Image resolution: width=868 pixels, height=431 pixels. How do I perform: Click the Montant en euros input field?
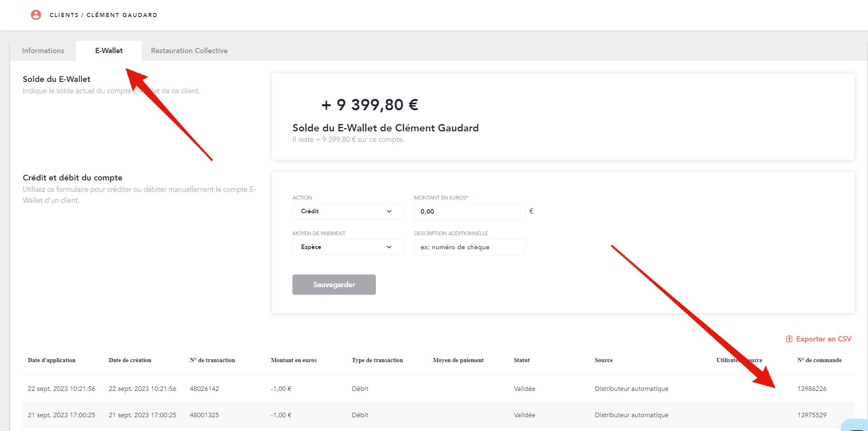pos(469,212)
